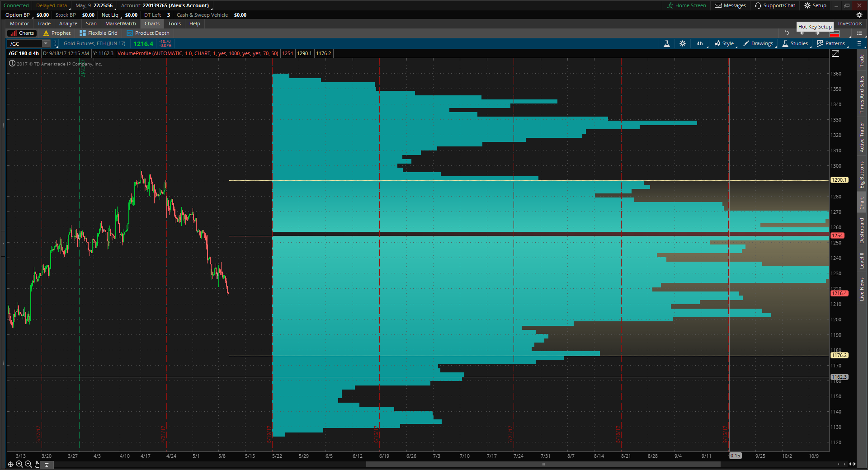868x470 pixels.
Task: Open the Patterns dropdown
Action: click(832, 43)
